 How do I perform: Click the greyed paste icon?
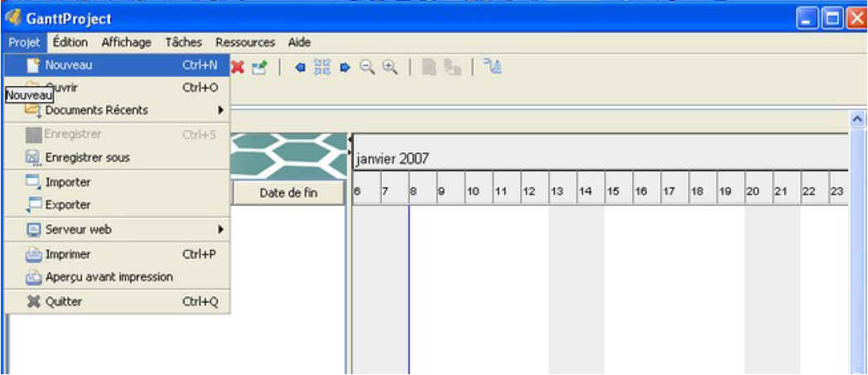(x=453, y=67)
